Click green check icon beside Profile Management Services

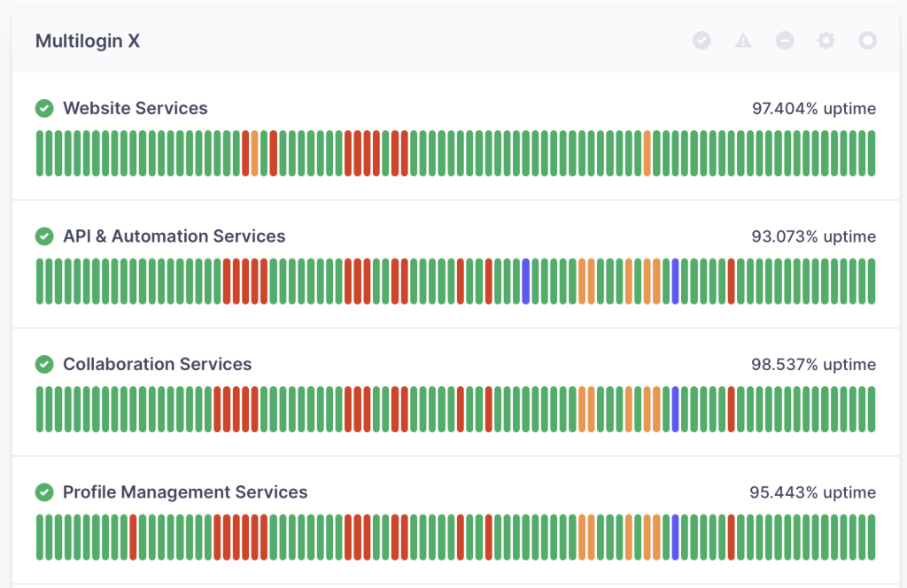click(x=44, y=492)
